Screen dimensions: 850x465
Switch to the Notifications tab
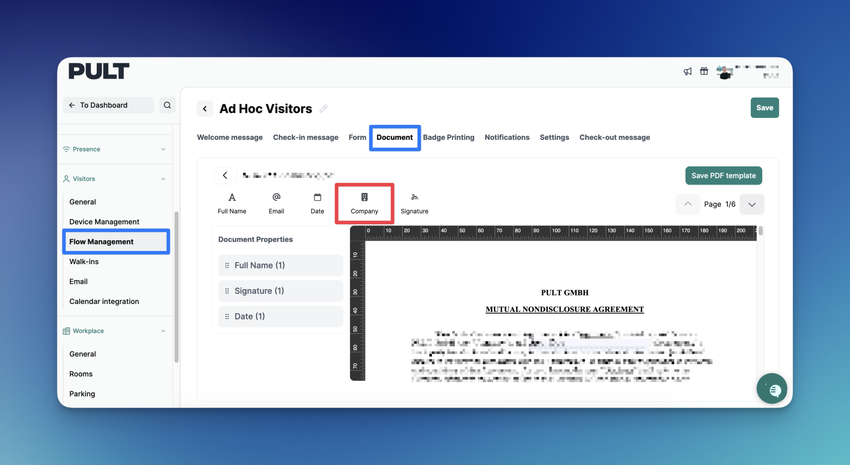(507, 137)
